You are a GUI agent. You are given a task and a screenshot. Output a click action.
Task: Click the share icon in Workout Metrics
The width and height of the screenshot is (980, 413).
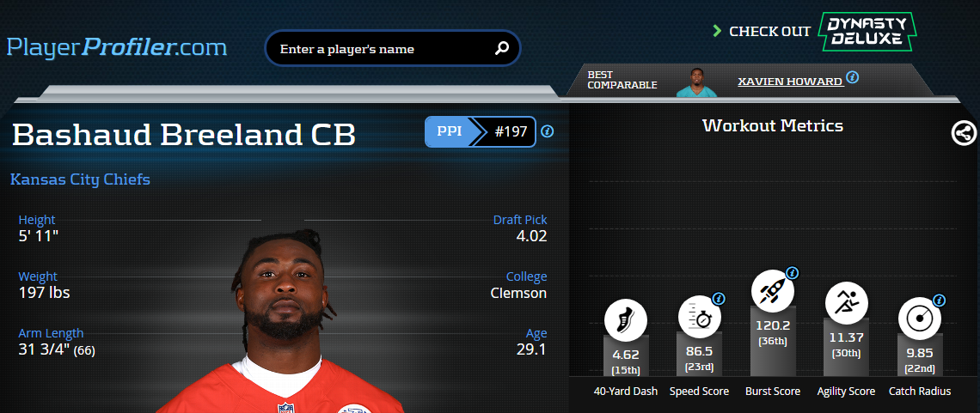pyautogui.click(x=964, y=133)
